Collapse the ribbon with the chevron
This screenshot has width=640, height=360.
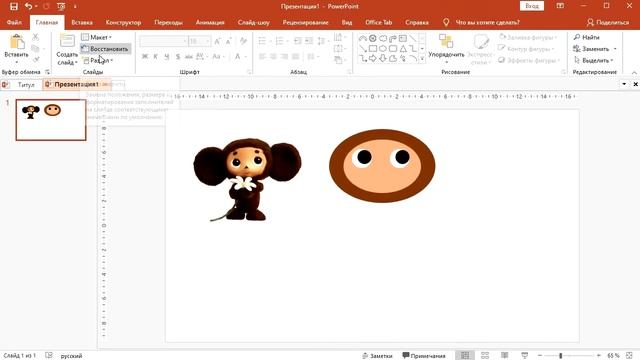(634, 72)
